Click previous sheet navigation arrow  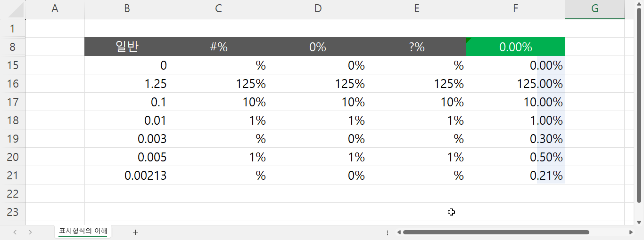click(15, 232)
